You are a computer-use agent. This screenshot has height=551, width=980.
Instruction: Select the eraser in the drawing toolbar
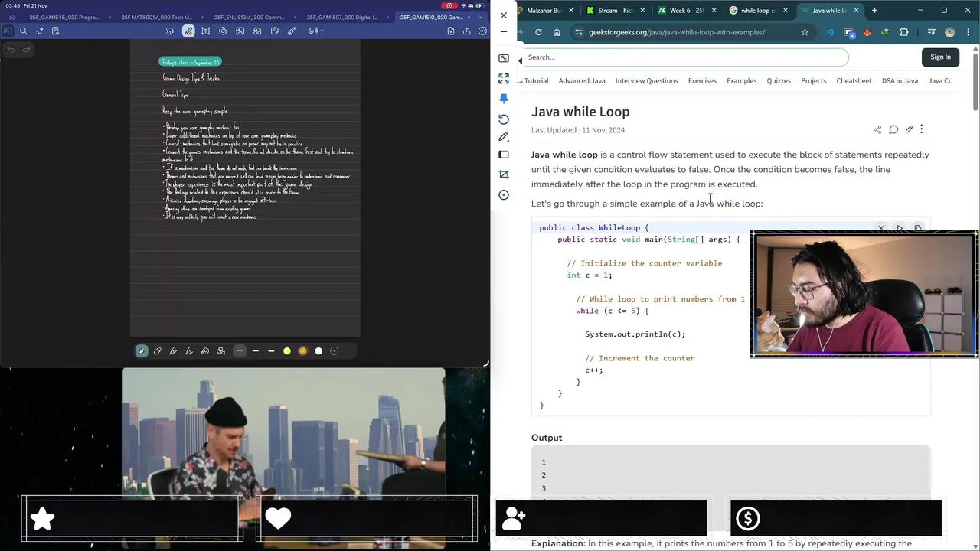[x=158, y=351]
